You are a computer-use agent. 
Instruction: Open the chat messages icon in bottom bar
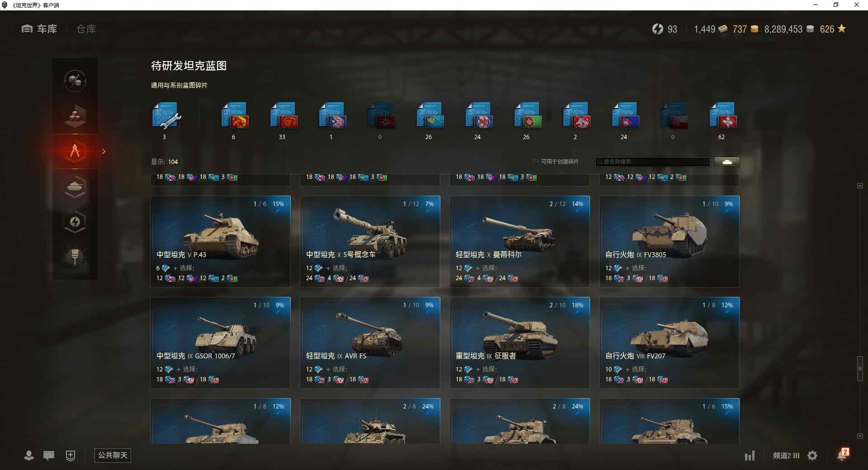(x=49, y=456)
